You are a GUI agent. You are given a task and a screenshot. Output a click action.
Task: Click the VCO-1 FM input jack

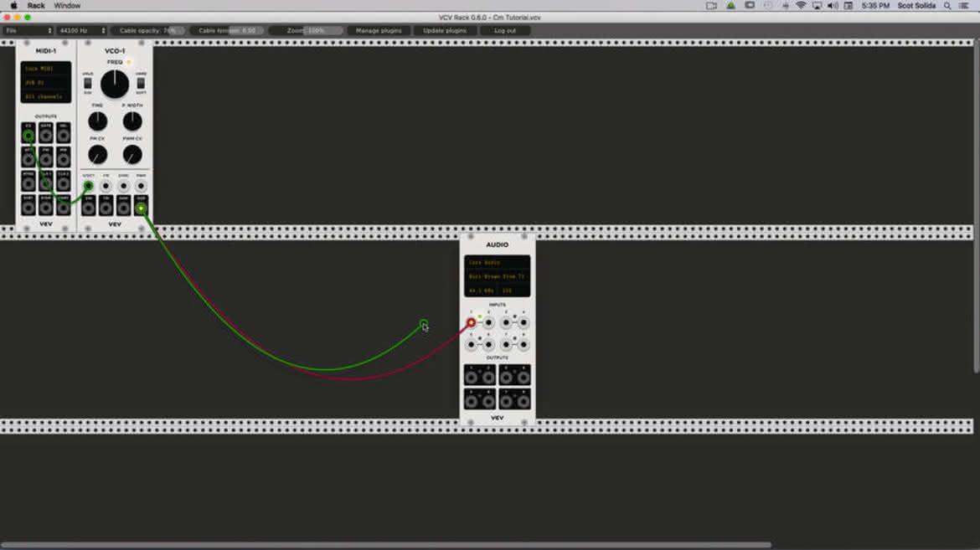(x=106, y=186)
